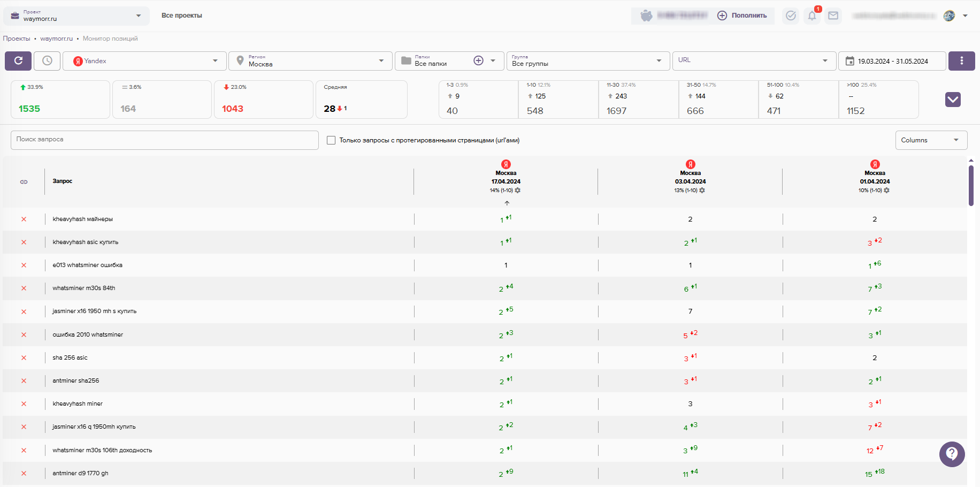The image size is (980, 487).
Task: Click the notification bell icon
Action: (x=812, y=16)
